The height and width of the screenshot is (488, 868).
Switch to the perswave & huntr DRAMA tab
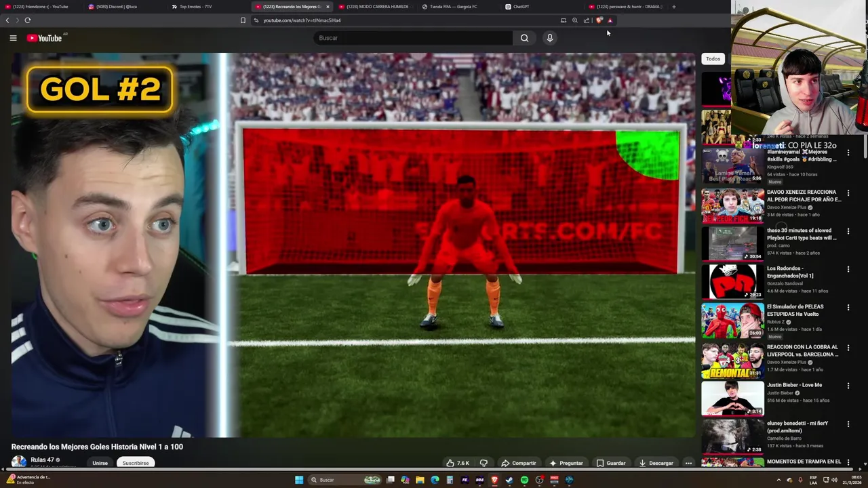624,7
